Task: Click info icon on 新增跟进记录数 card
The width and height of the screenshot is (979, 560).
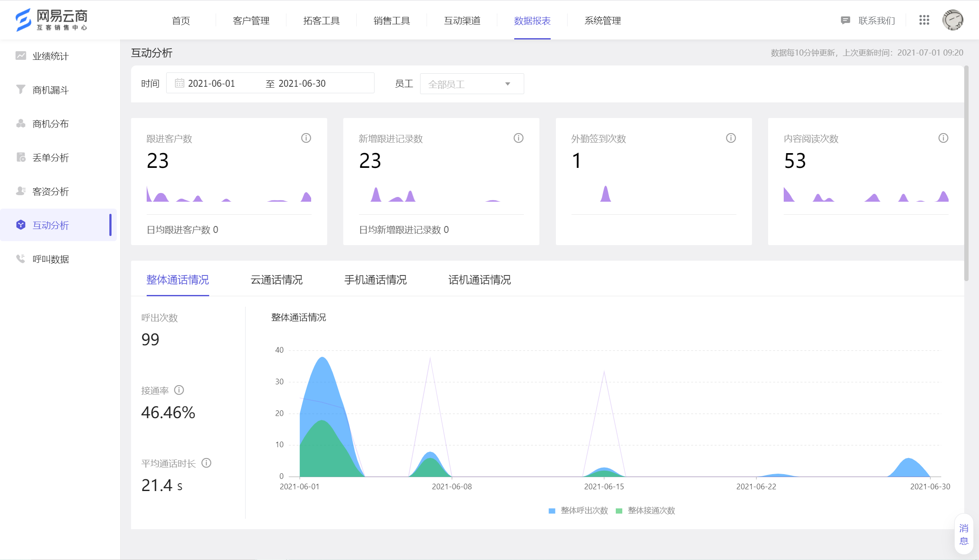Action: point(519,138)
